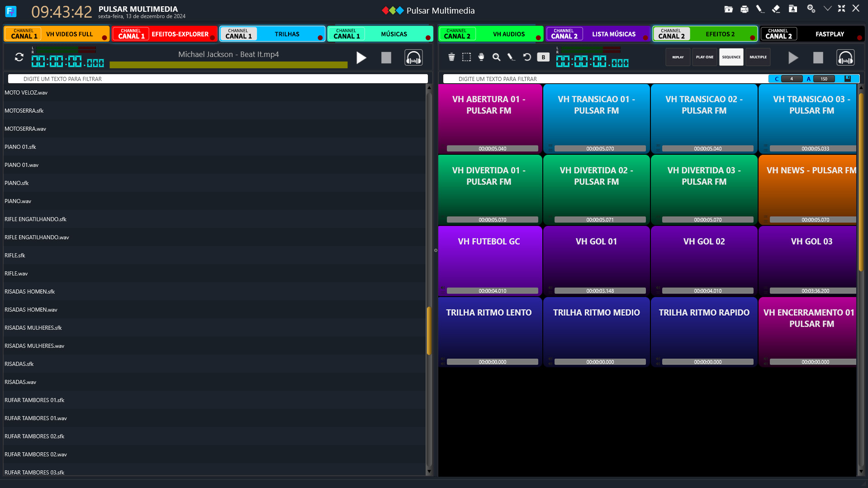The image size is (868, 488).
Task: Trigger VH ENCERRAMENTO 01 PULSAR FM pad
Action: click(x=807, y=332)
